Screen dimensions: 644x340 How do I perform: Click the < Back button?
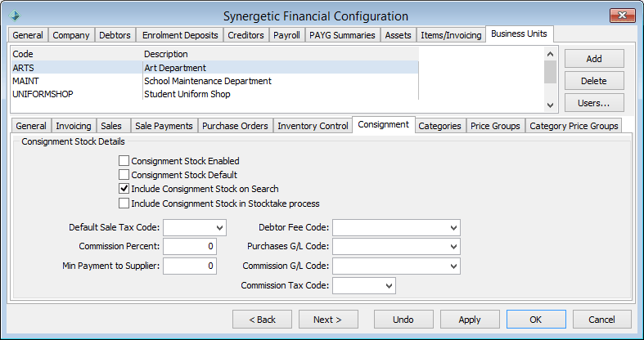[262, 320]
